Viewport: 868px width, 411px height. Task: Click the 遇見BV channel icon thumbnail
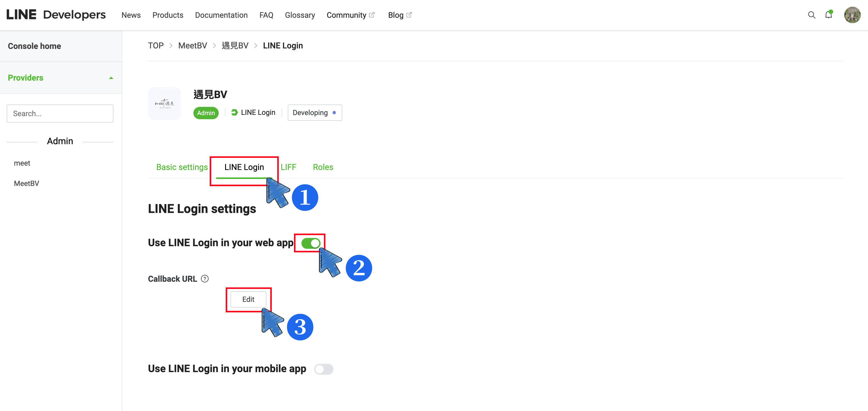(165, 104)
